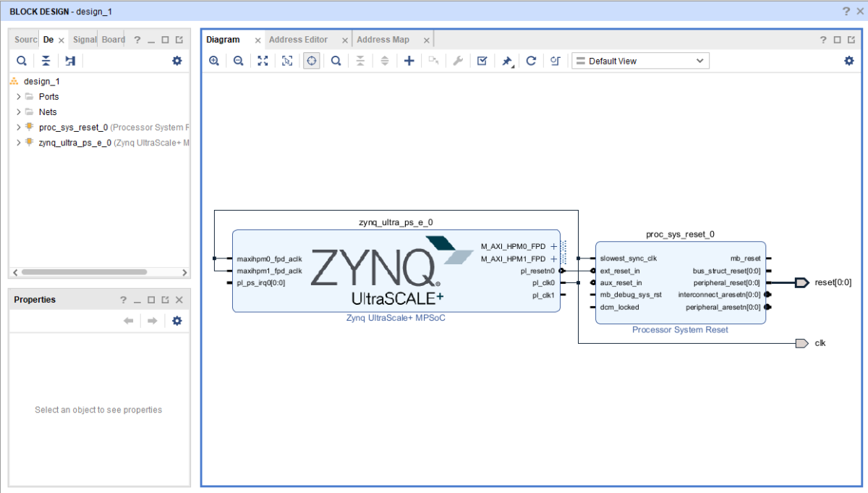Viewport: 868px width, 493px height.
Task: Open diagram settings gear icon
Action: pos(849,62)
